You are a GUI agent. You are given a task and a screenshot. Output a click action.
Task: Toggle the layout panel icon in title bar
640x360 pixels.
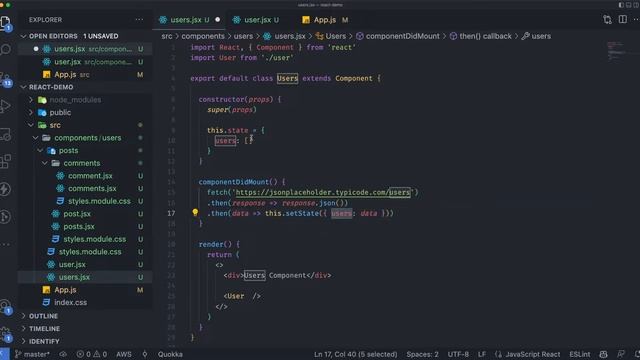[x=629, y=5]
